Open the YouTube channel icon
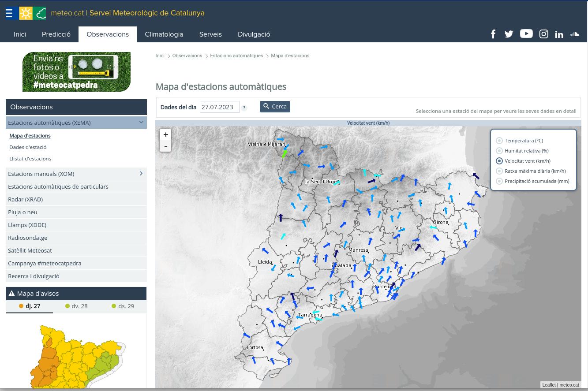 tap(526, 34)
